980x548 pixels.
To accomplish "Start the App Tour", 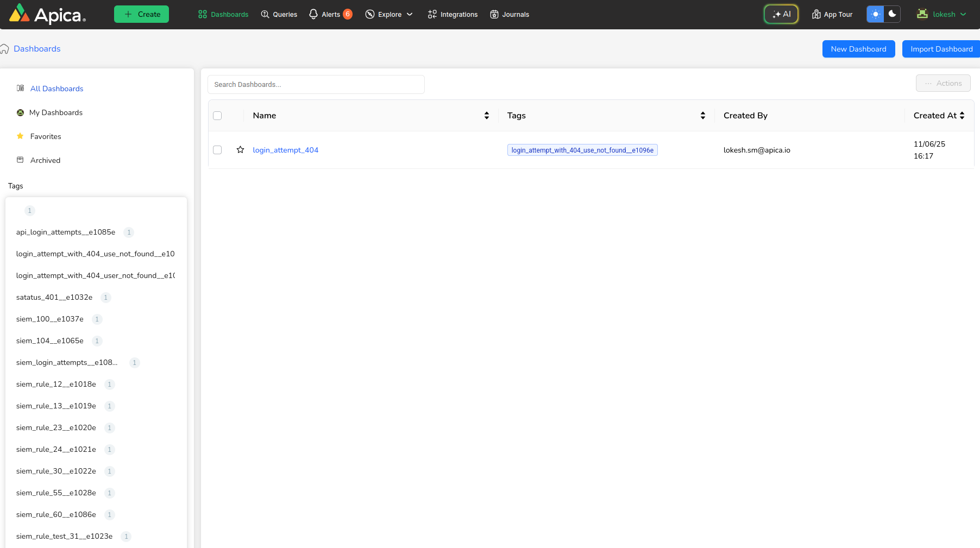I will (832, 14).
